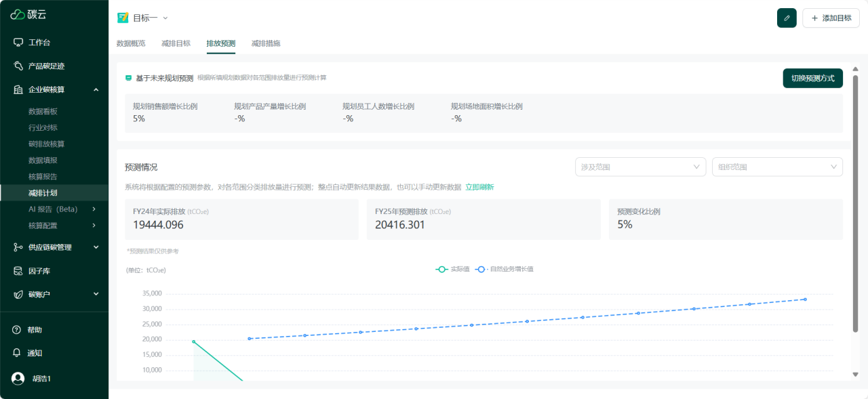Click the 胡浩1 user avatar

[x=18, y=378]
